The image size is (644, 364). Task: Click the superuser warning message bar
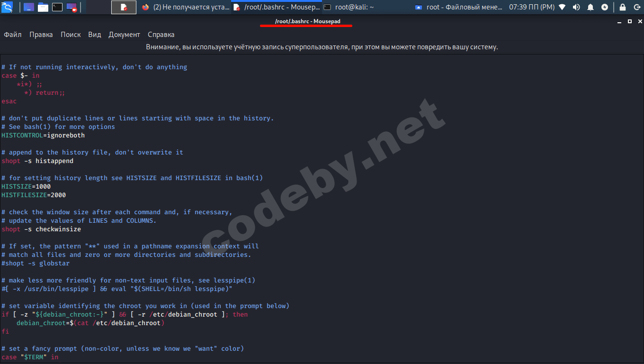pos(322,47)
